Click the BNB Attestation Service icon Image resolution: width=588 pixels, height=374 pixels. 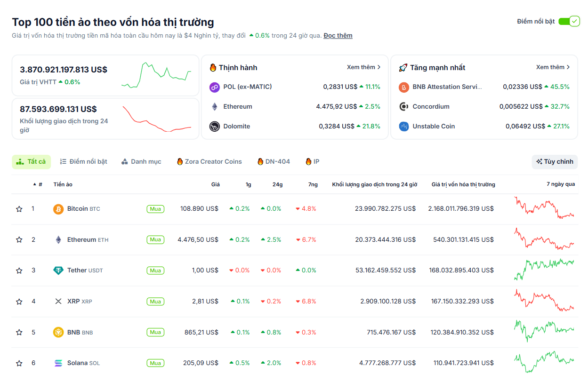(x=403, y=87)
